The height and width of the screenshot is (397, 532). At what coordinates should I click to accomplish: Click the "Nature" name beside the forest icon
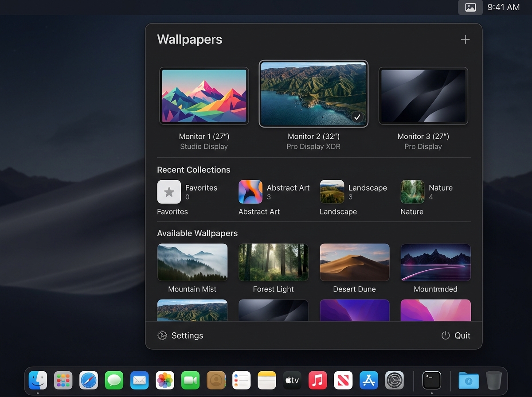(x=441, y=188)
